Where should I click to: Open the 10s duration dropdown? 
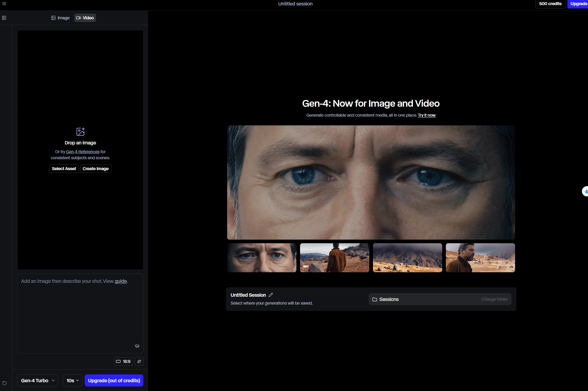(x=73, y=380)
